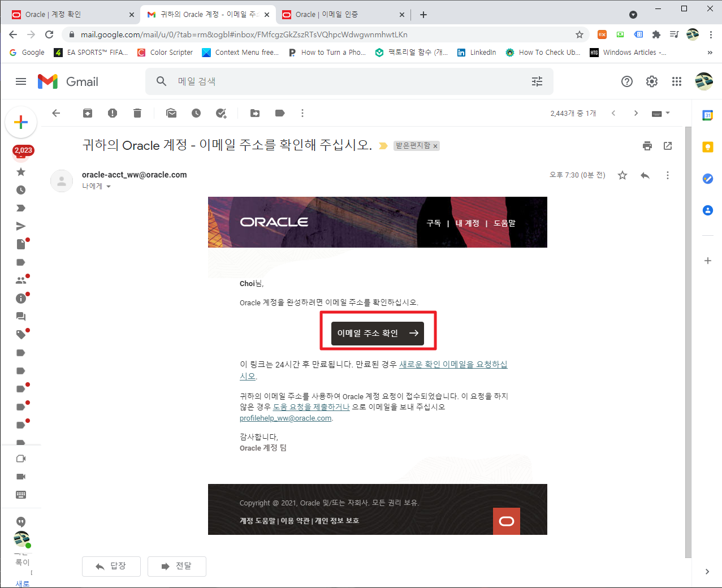
Task: Get add-ons plus icon in side panel
Action: pos(707,261)
